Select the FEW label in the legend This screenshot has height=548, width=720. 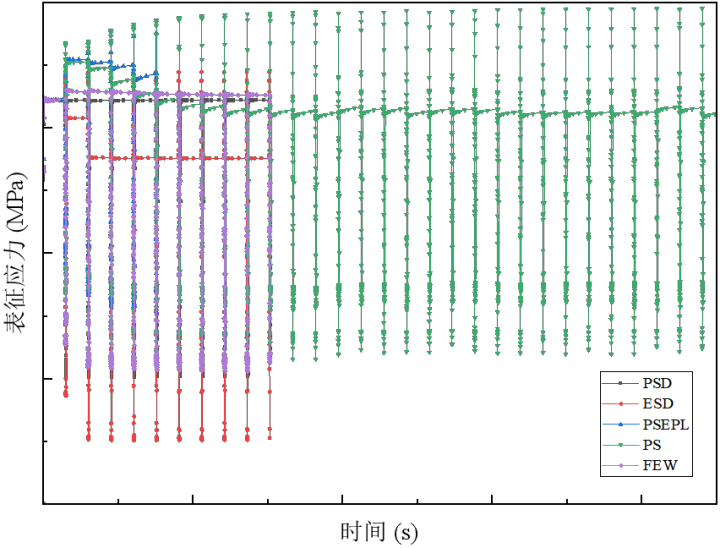pyautogui.click(x=660, y=466)
